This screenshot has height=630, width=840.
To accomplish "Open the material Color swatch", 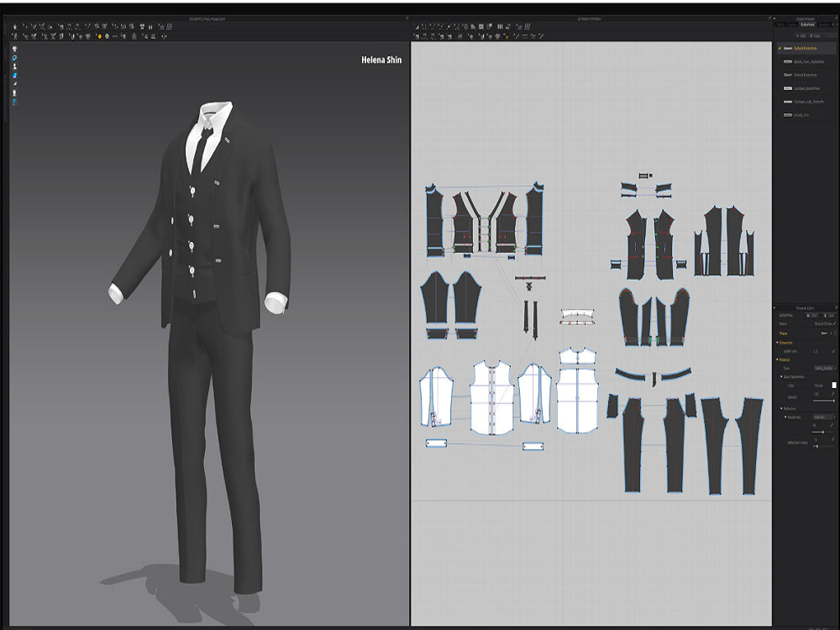I will point(834,385).
